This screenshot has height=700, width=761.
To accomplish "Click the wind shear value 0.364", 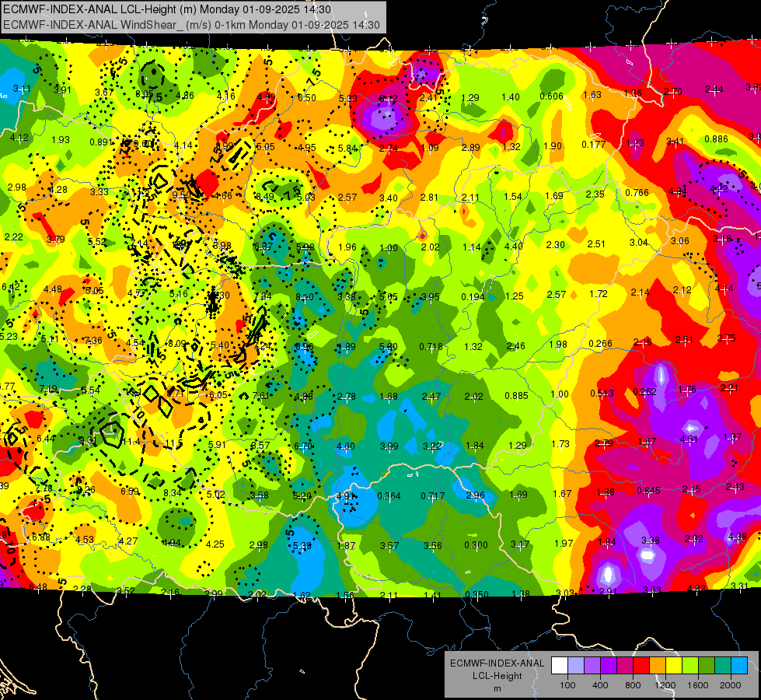I will pos(389,496).
